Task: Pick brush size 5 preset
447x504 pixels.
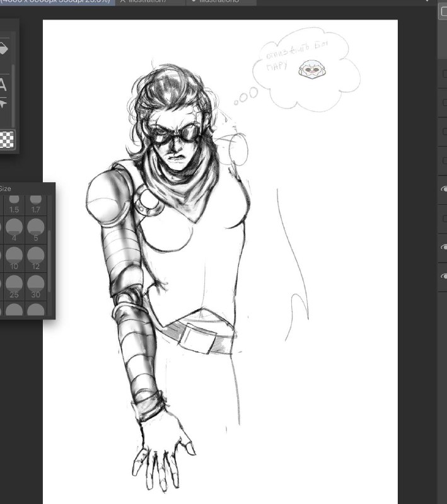Action: 36,230
